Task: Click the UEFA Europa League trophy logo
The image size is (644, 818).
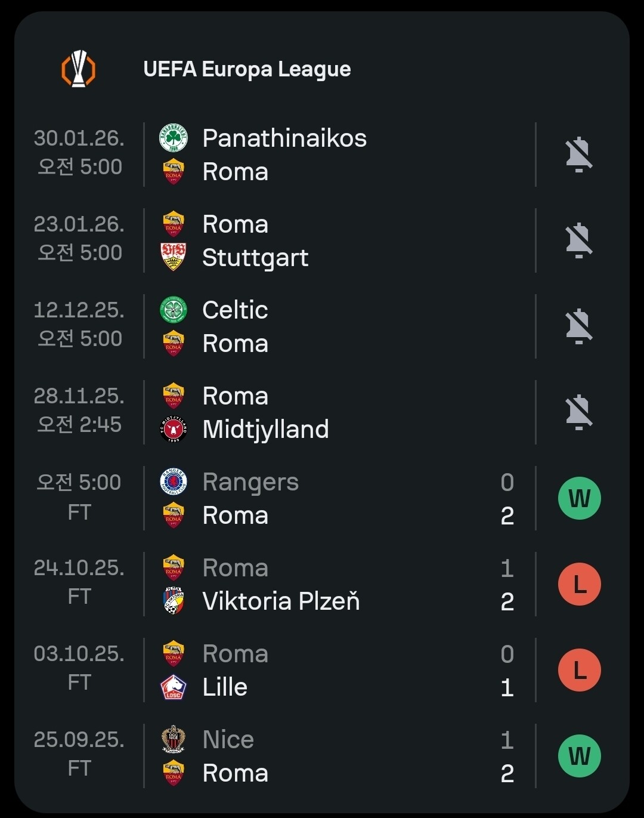Action: 79,69
